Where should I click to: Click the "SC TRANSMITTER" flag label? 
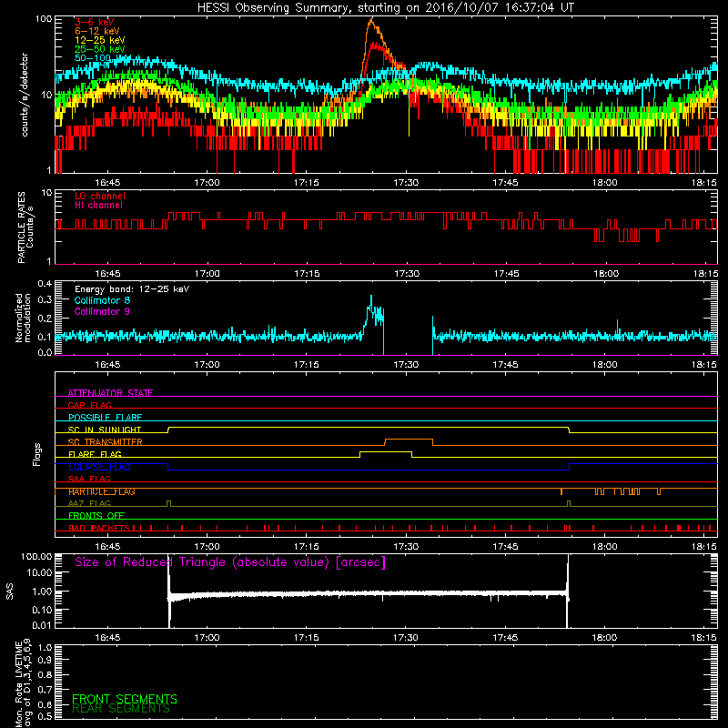coord(106,442)
